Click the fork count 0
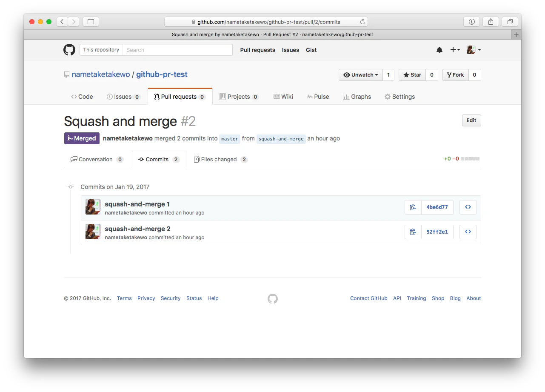The height and width of the screenshot is (392, 545). (x=474, y=75)
